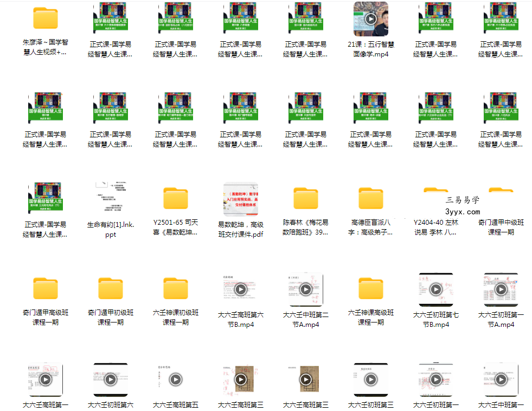Play the 大六壬中班第一 video

pyautogui.click(x=501, y=380)
